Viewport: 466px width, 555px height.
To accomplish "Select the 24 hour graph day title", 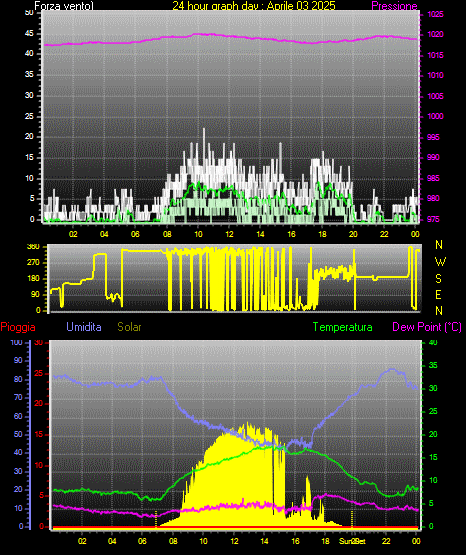I will (x=254, y=6).
